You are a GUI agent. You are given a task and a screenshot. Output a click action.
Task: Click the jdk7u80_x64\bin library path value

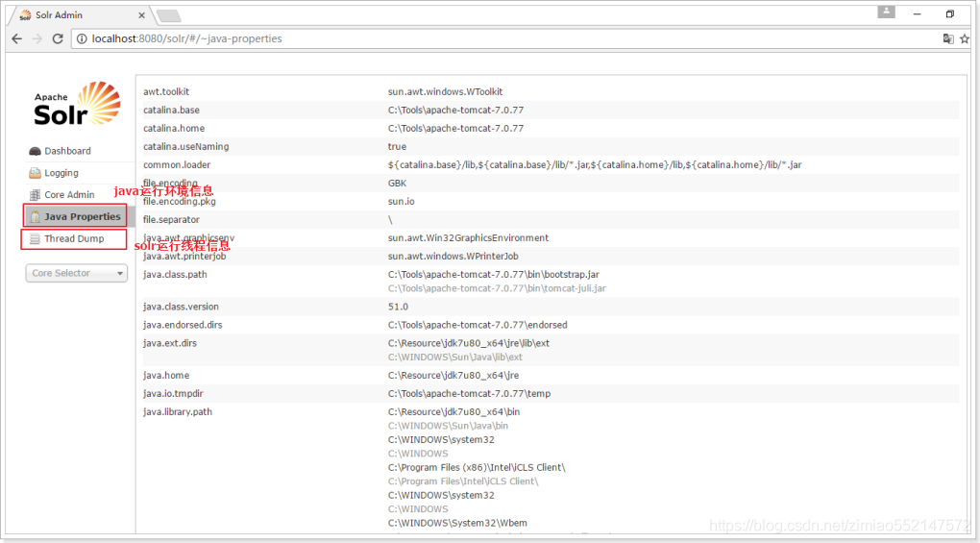(x=453, y=411)
